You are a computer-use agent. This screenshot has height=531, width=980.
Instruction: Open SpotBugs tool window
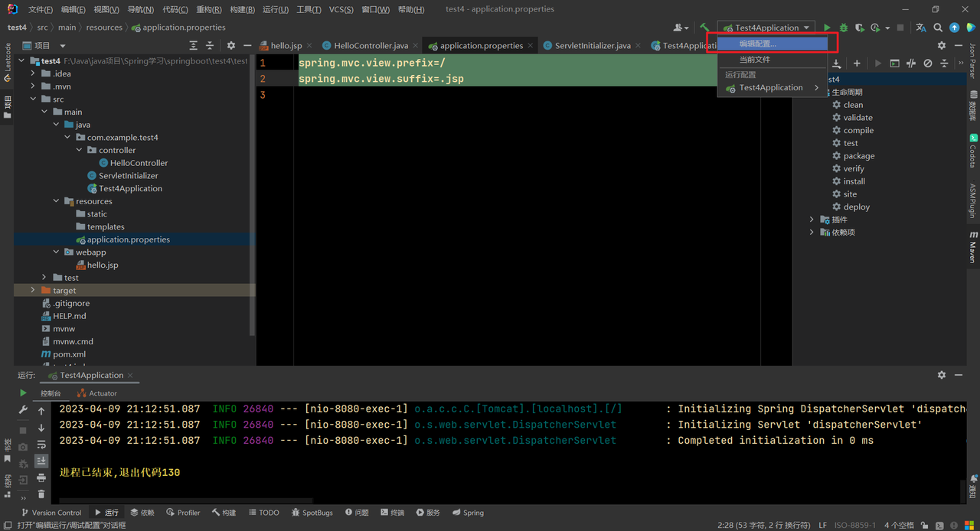pyautogui.click(x=312, y=513)
